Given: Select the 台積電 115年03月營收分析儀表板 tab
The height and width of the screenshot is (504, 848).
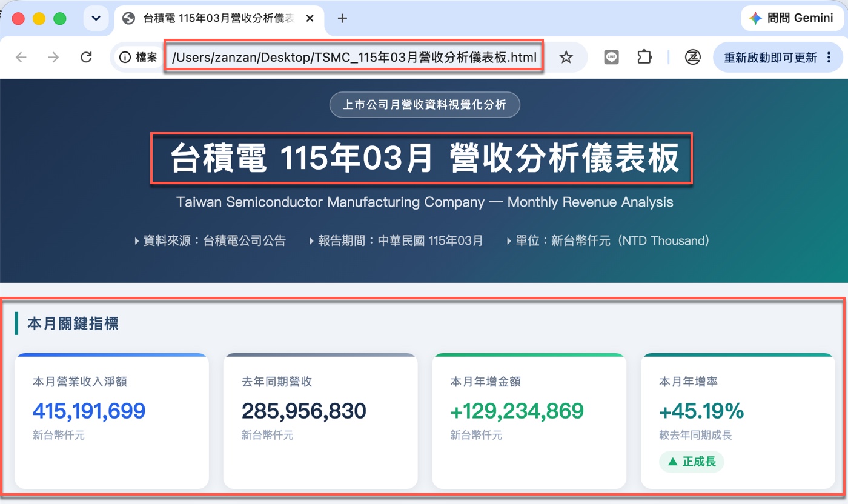Looking at the screenshot, I should click(x=219, y=18).
